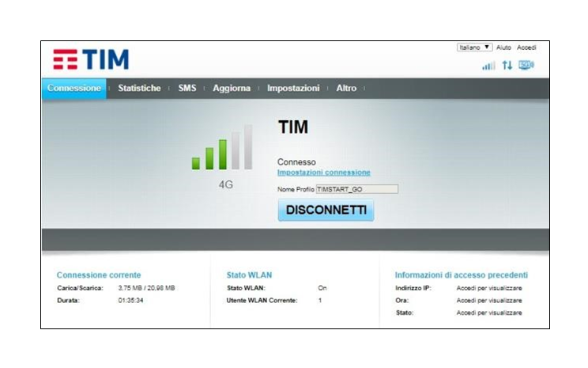Click Accedi per visualizzare next to Ora

pyautogui.click(x=489, y=301)
